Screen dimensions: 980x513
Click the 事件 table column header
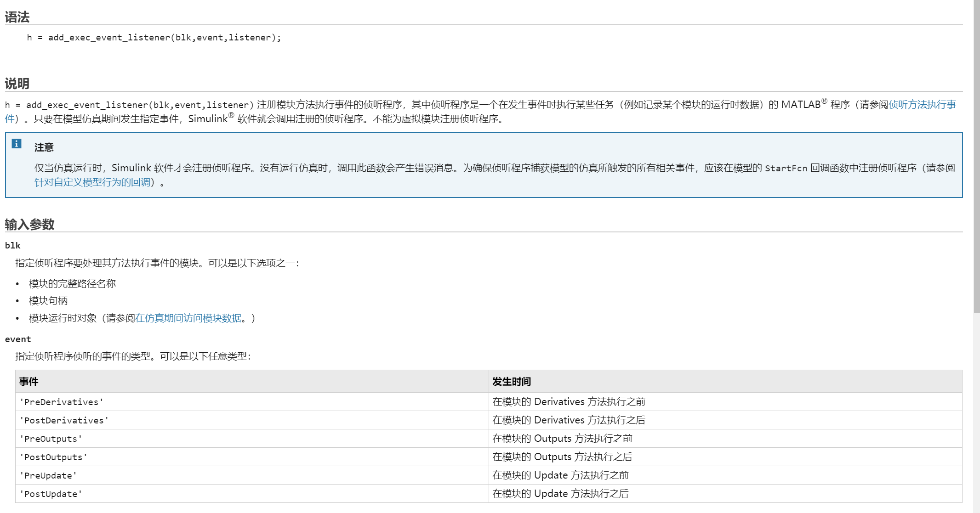tap(28, 381)
